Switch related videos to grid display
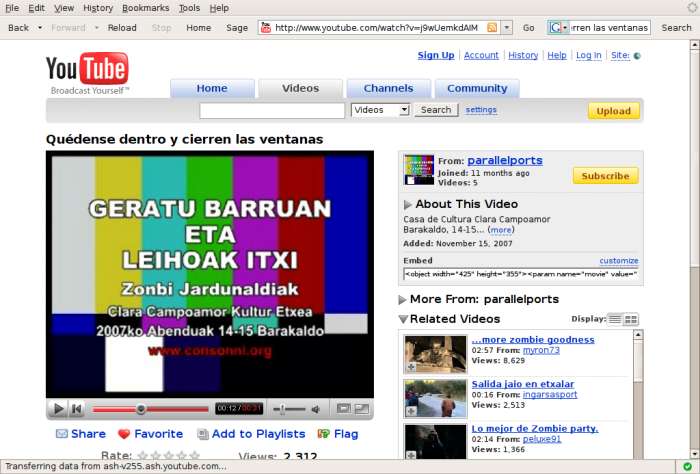 (x=631, y=319)
